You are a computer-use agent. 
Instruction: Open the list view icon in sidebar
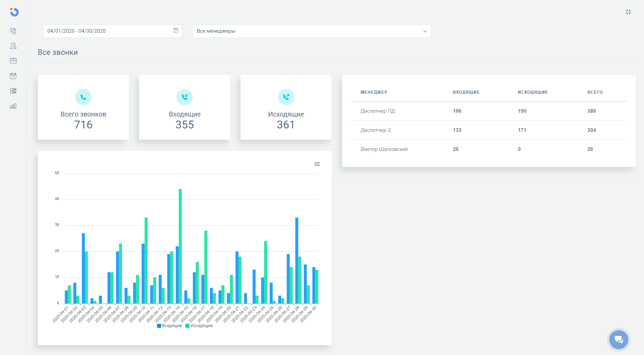coord(13,91)
